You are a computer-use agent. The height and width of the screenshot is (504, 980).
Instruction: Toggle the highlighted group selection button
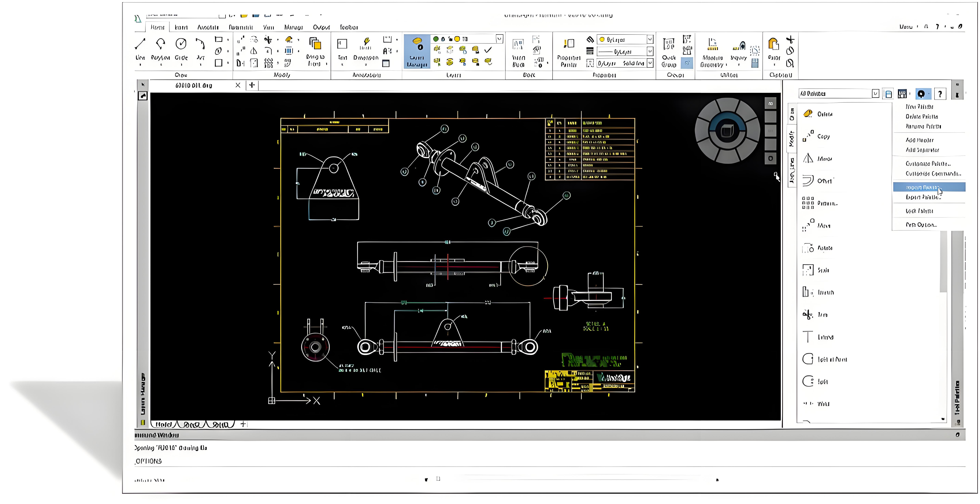(x=687, y=63)
